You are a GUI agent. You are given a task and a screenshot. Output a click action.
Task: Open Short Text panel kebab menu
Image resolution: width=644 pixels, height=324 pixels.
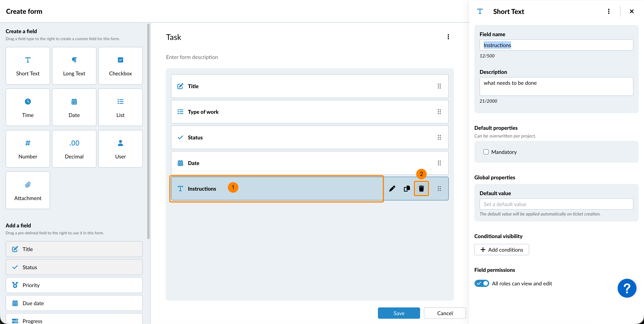608,11
